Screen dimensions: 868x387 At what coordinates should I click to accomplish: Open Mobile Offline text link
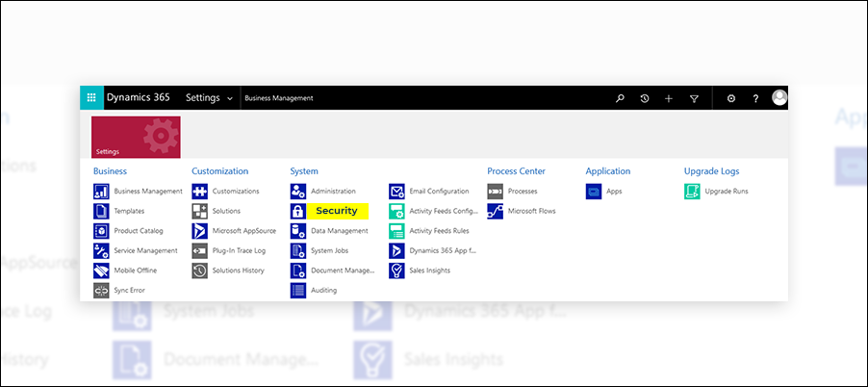tap(135, 271)
